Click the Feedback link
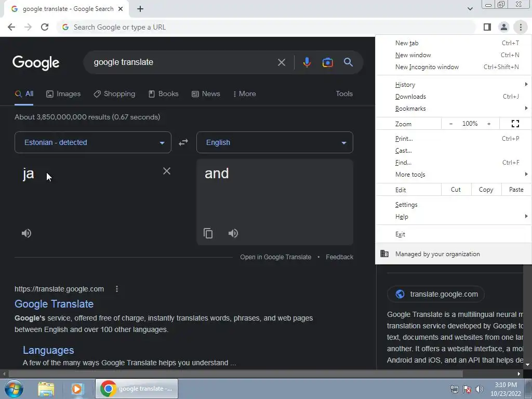 pyautogui.click(x=339, y=257)
